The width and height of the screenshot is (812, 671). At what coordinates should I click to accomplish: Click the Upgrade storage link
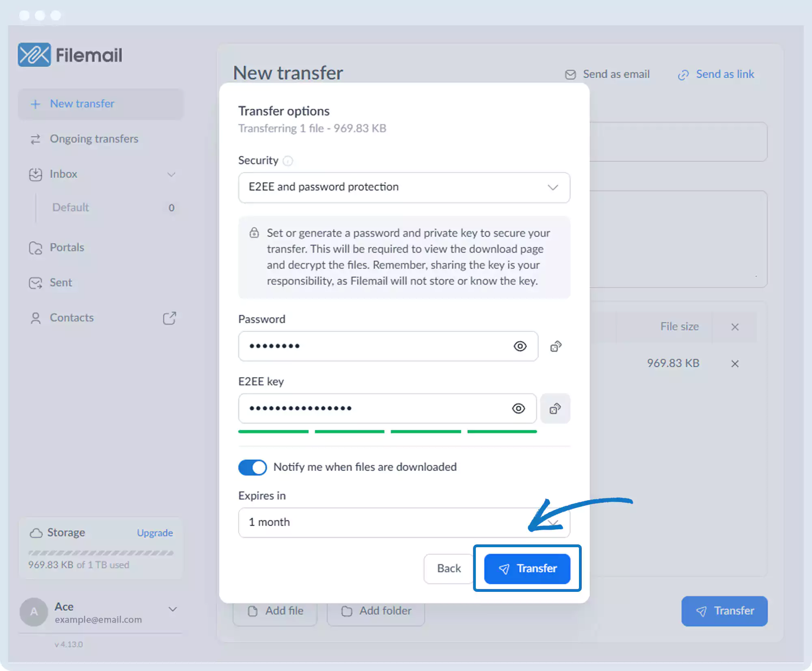[155, 533]
